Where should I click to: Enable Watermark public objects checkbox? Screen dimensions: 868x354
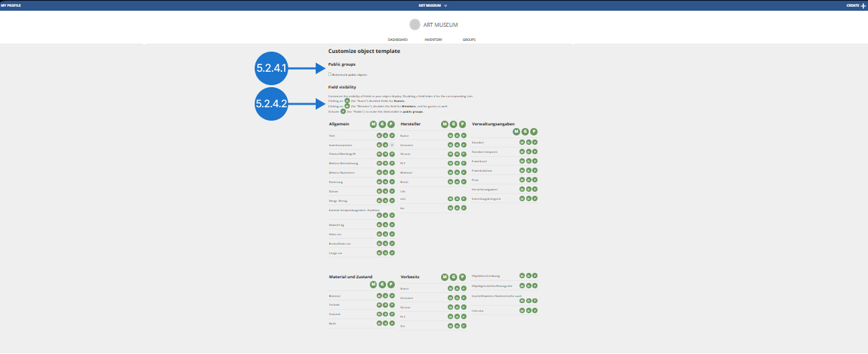coord(330,74)
